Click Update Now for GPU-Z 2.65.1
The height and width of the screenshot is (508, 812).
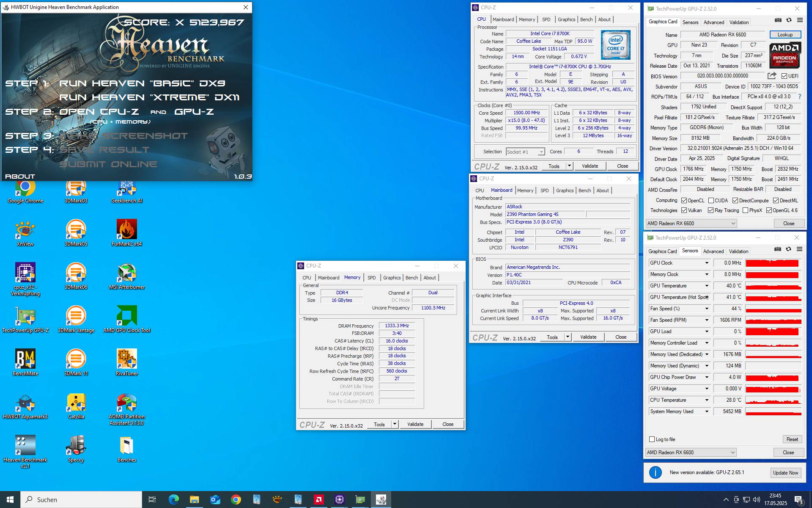(x=785, y=473)
